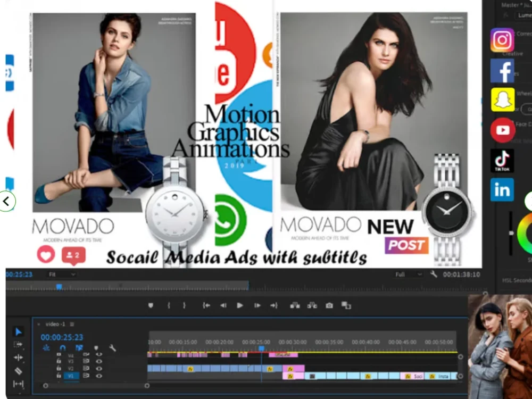
Task: Click the Snapchat icon
Action: [x=503, y=100]
